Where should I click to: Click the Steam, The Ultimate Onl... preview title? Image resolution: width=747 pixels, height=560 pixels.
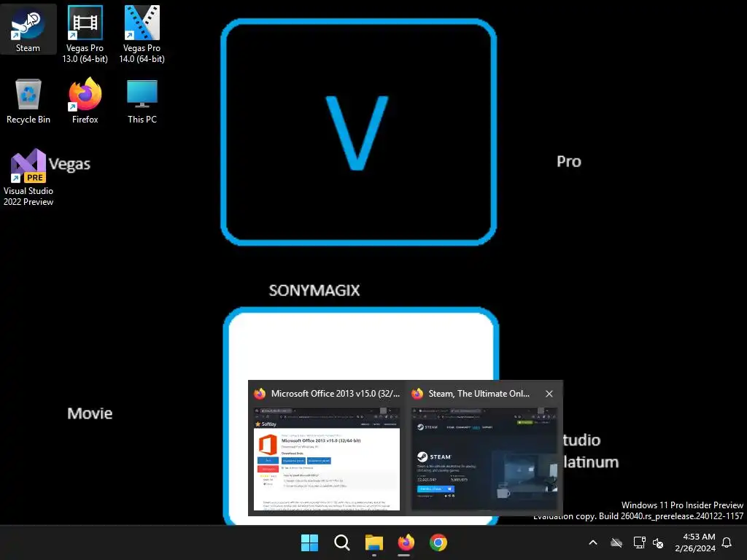(x=479, y=394)
